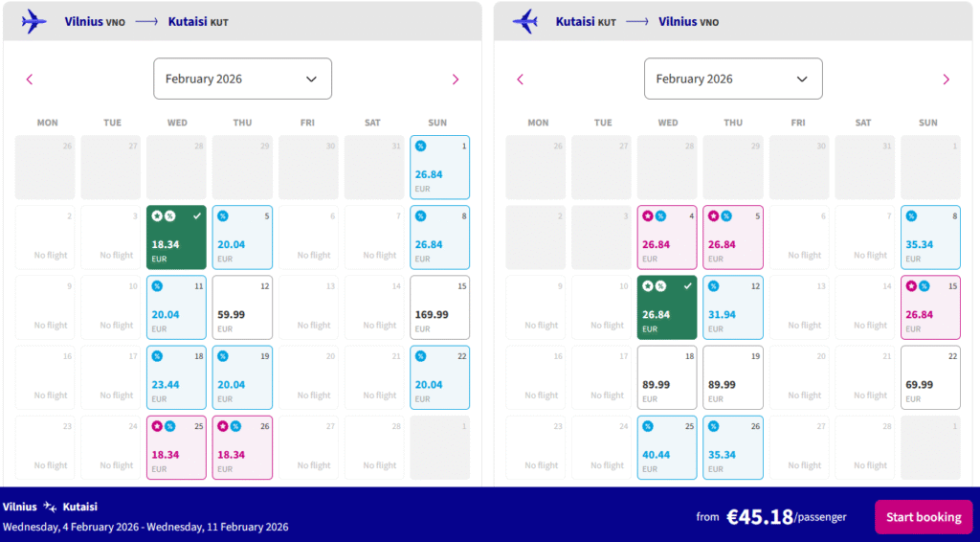Click the discount percent icon on outbound February 1
This screenshot has width=980, height=542.
click(x=421, y=147)
